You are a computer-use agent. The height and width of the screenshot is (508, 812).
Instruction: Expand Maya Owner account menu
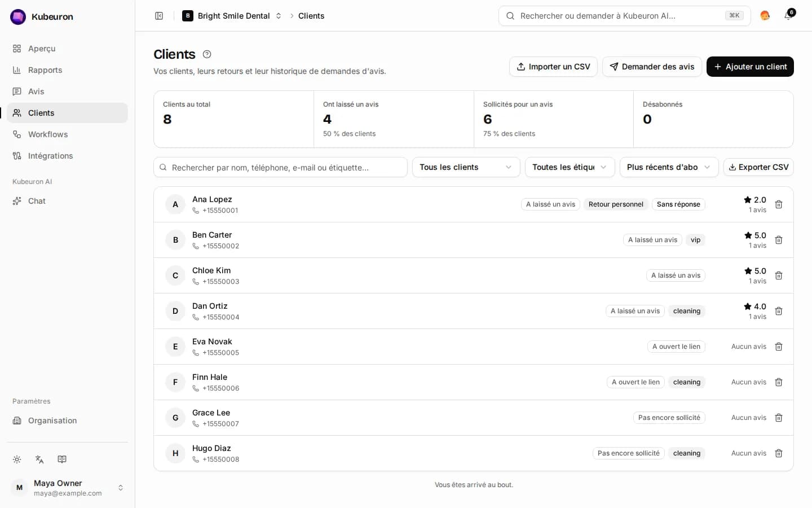(x=68, y=488)
